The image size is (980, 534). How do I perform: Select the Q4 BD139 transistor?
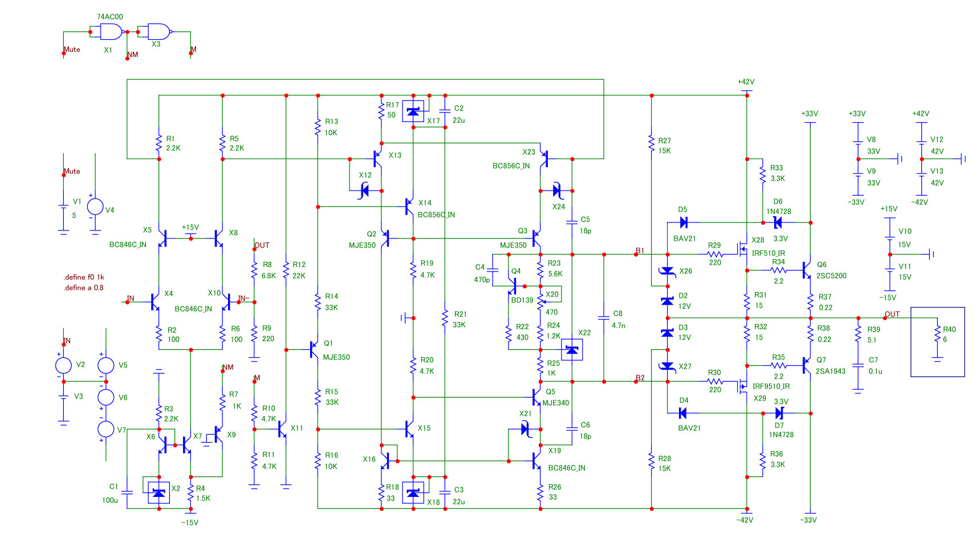tap(514, 286)
